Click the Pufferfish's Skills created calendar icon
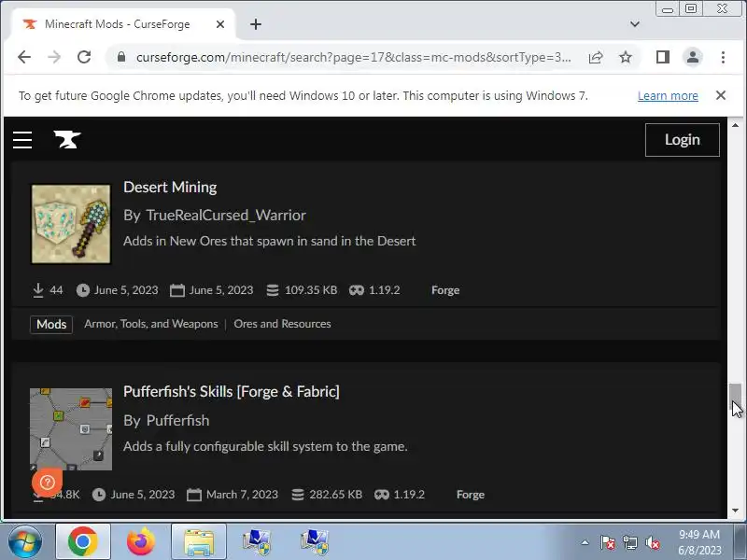This screenshot has width=747, height=560. click(x=194, y=495)
